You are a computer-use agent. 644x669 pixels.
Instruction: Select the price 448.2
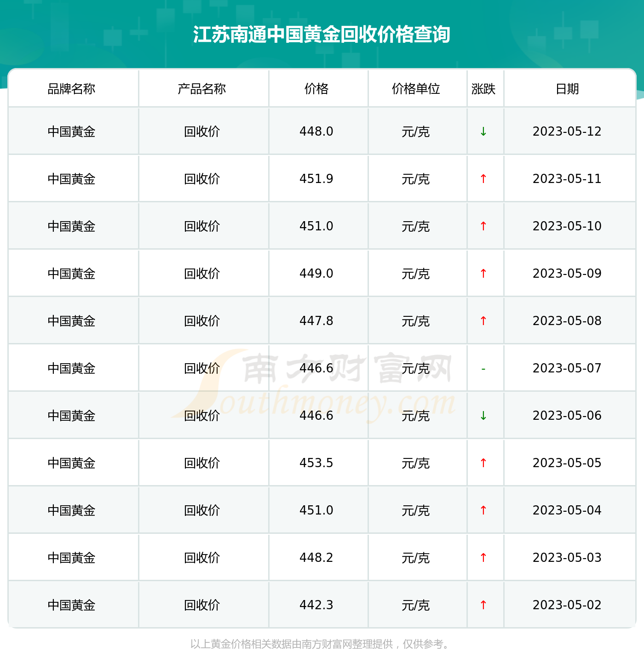316,558
